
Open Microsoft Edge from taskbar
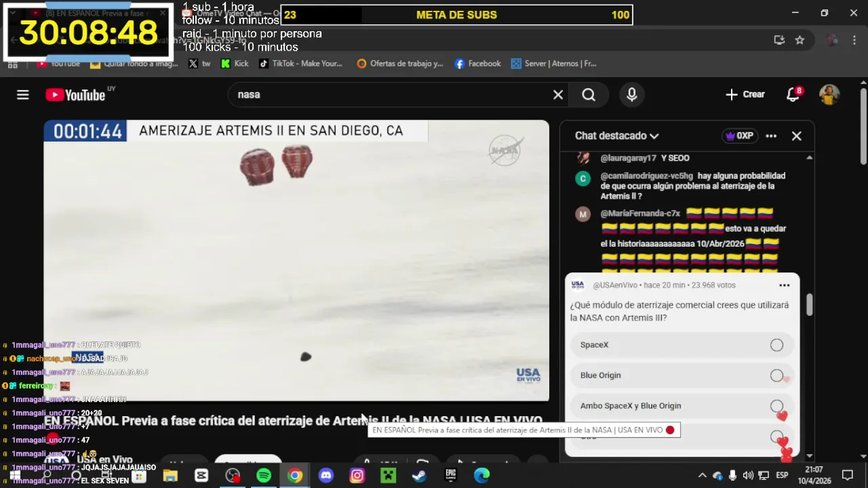pyautogui.click(x=481, y=476)
